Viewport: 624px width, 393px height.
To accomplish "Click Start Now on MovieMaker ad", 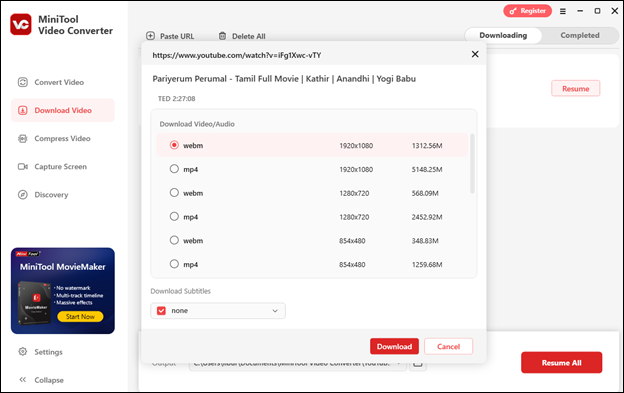I will (x=80, y=317).
